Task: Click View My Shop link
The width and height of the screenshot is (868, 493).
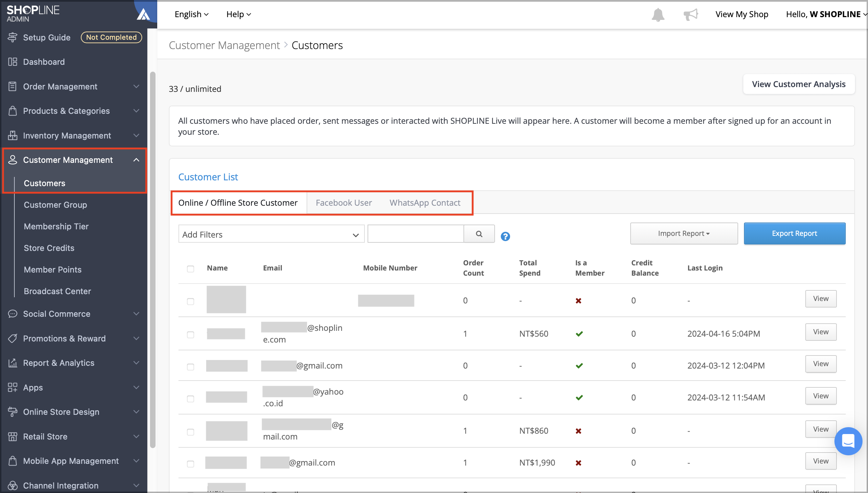Action: (x=742, y=14)
